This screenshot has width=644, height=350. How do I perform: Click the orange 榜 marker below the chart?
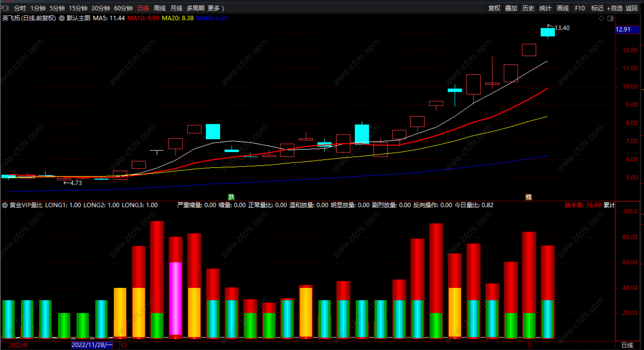tap(529, 197)
